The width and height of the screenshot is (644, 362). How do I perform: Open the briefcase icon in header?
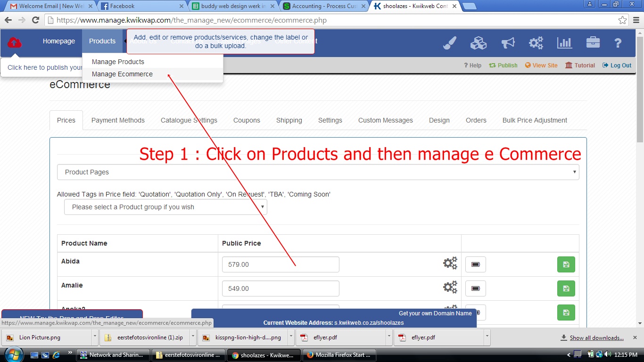pyautogui.click(x=593, y=42)
